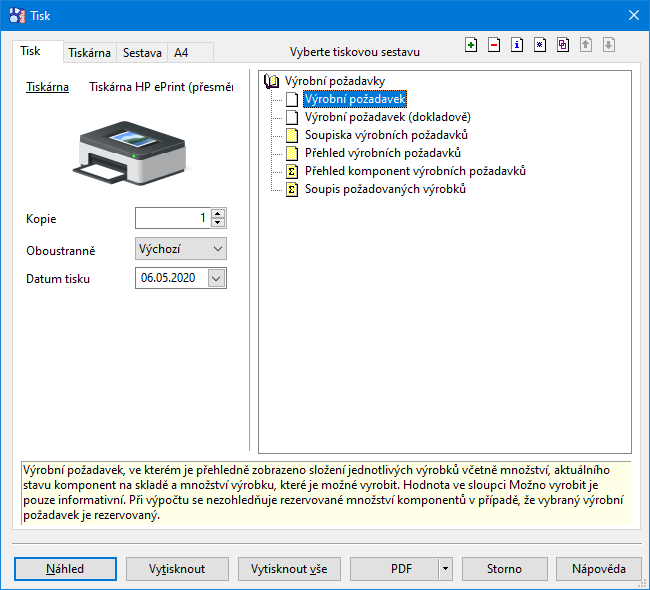Select Soupis požadovaných výrobků report
The image size is (650, 590).
[x=385, y=189]
